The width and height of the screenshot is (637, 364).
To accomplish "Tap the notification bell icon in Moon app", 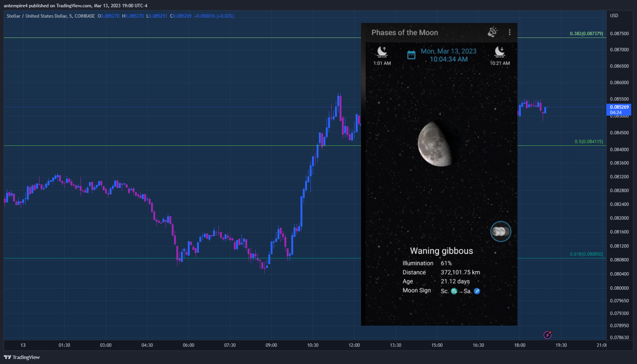I will [493, 32].
